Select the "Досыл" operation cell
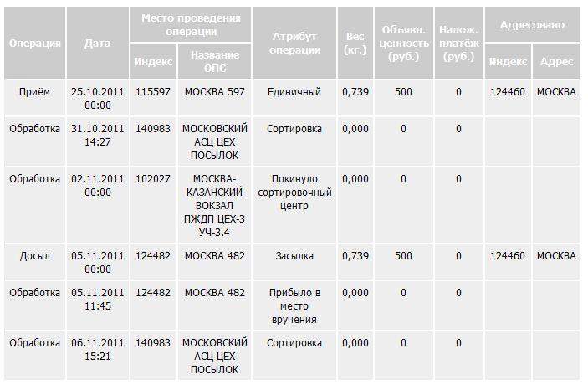The height and width of the screenshot is (385, 588). (34, 256)
